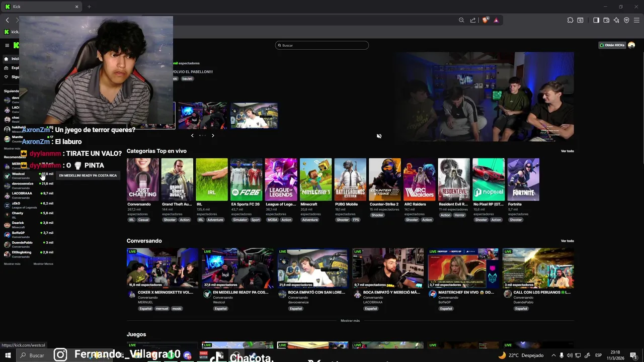Select Chanty in Recomendado sidebar
This screenshot has width=644, height=362.
pyautogui.click(x=29, y=215)
